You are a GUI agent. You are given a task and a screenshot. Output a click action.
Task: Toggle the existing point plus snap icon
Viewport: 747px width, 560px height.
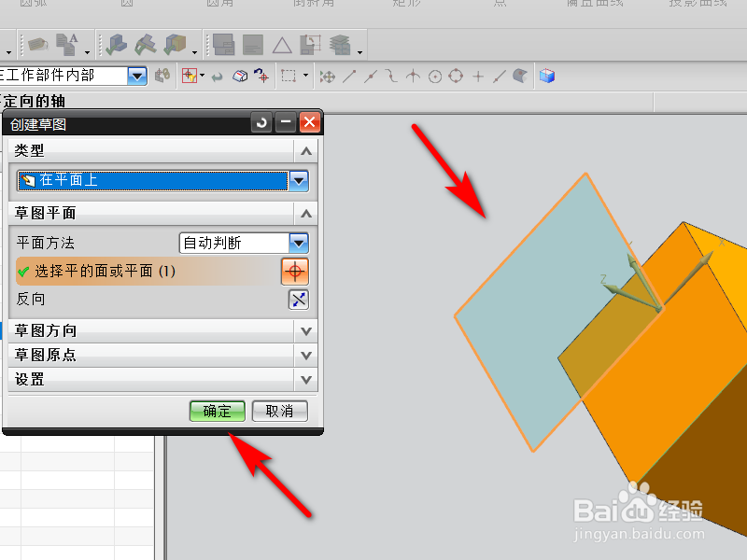[x=478, y=77]
